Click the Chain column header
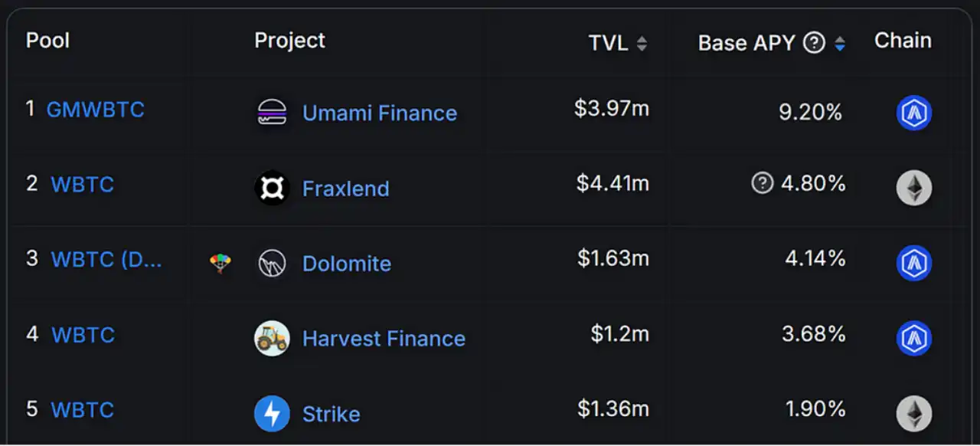 pos(903,41)
